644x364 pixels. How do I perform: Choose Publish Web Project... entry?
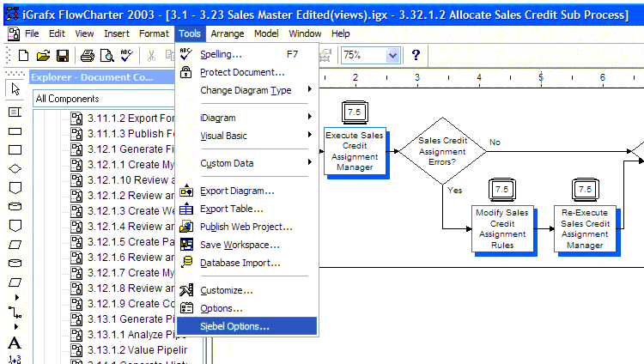click(246, 227)
